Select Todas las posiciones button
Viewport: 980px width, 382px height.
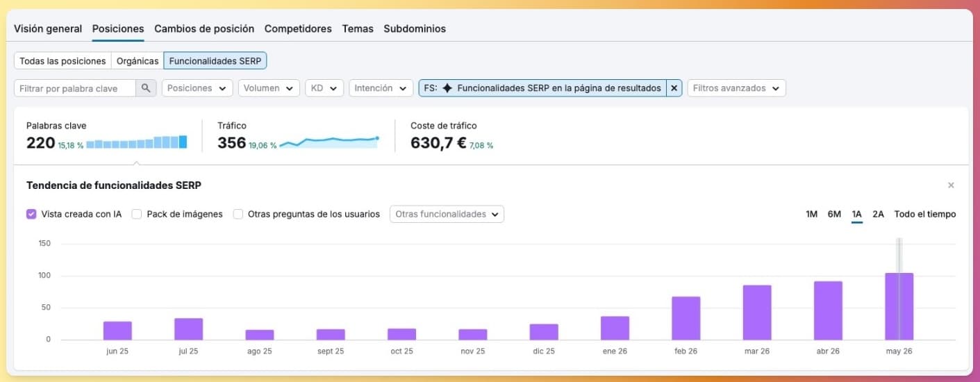[x=63, y=61]
